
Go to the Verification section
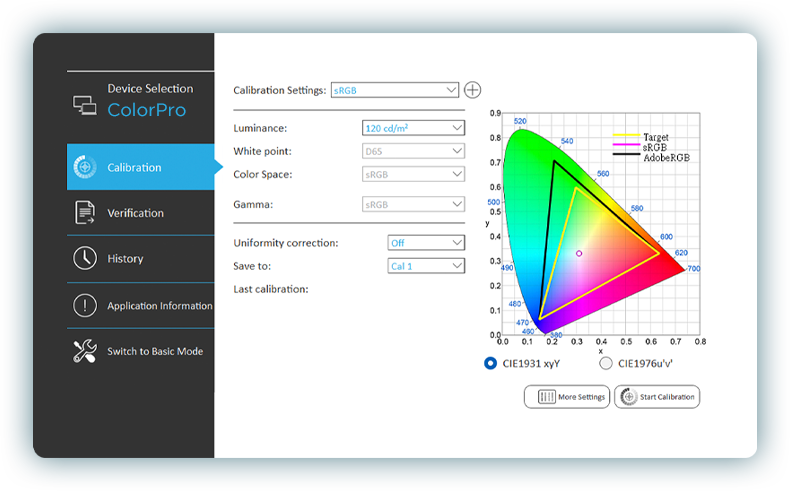click(141, 213)
